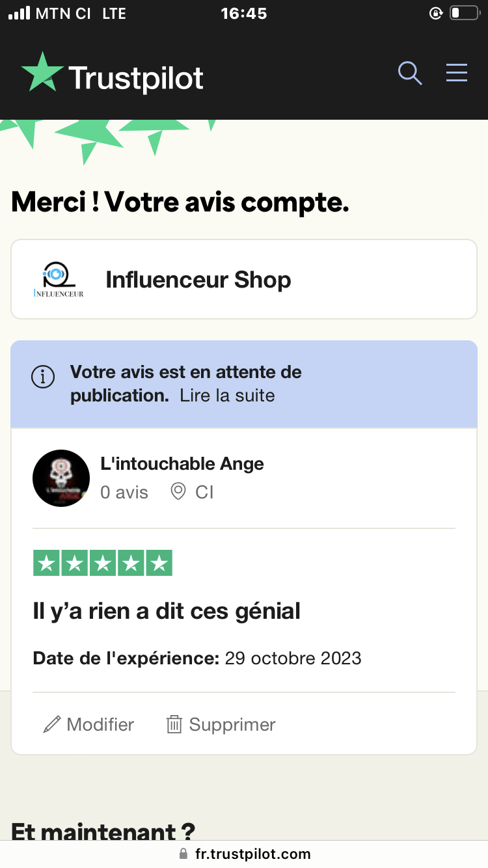
Task: Select the L'intouchable Ange username
Action: pos(182,464)
